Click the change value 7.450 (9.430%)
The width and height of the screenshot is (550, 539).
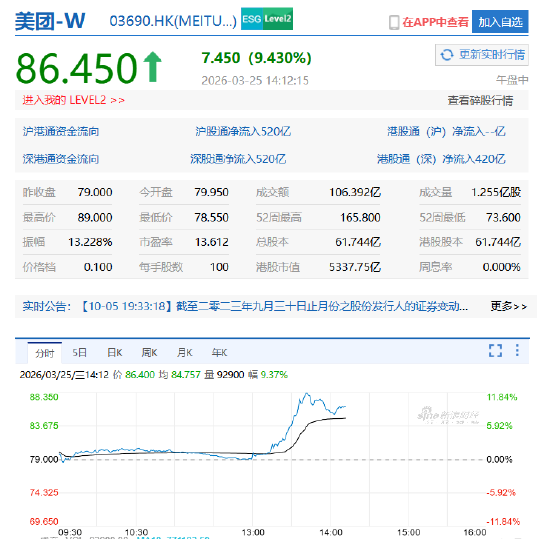[x=256, y=58]
